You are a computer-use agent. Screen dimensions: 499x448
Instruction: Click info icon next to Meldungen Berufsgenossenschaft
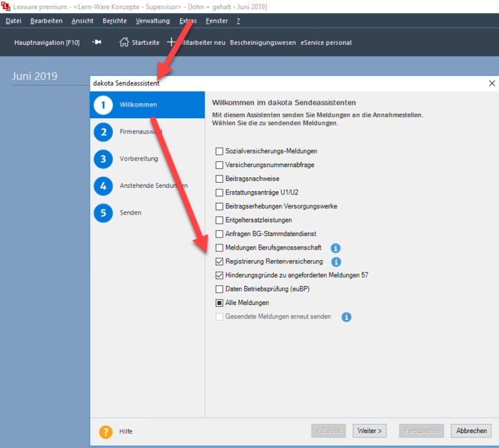pos(336,248)
